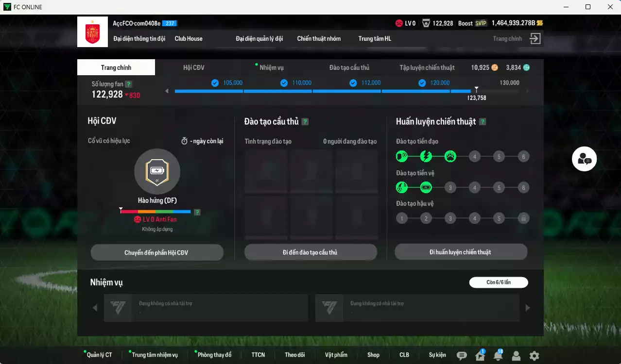The image size is (621, 364).
Task: Open the chat speech bubble icon
Action: tap(462, 356)
